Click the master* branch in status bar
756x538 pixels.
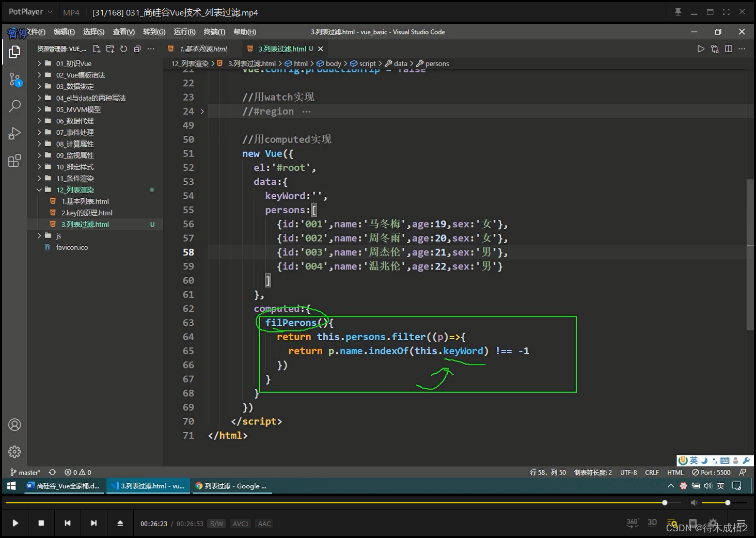coord(25,472)
